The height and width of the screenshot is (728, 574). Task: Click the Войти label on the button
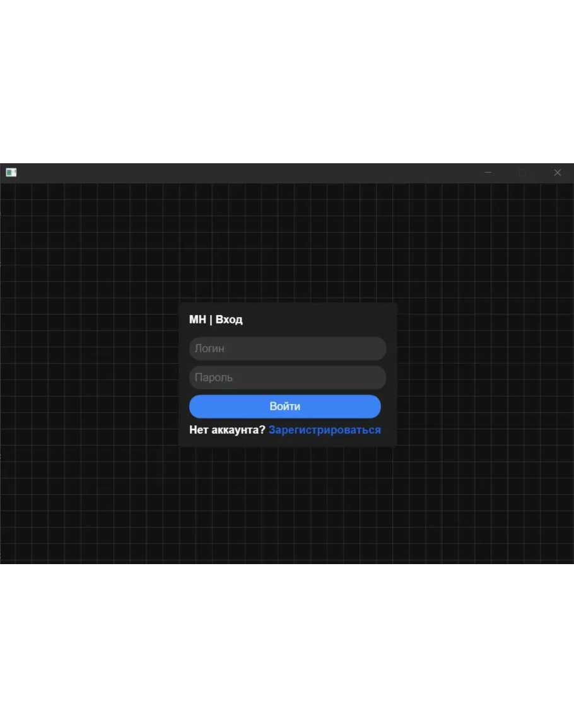(x=284, y=407)
